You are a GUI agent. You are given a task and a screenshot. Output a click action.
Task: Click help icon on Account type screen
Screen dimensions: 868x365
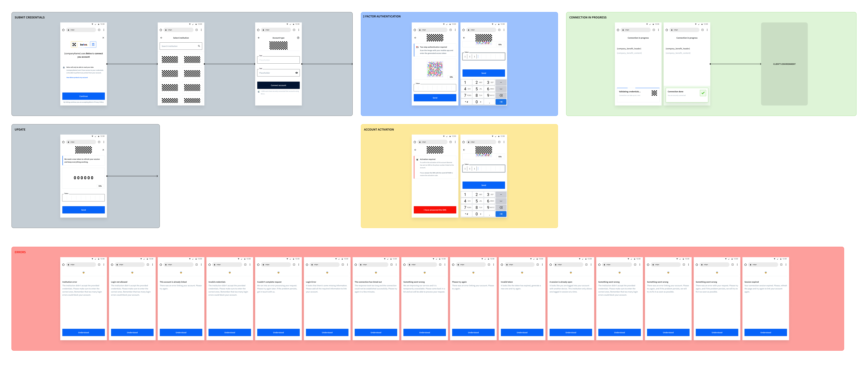(x=298, y=38)
